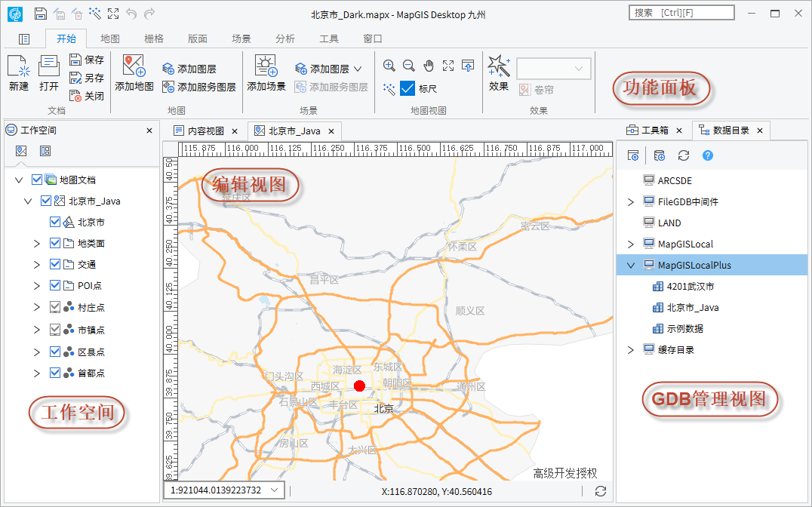
Task: Select the pan hand tool
Action: (x=429, y=66)
